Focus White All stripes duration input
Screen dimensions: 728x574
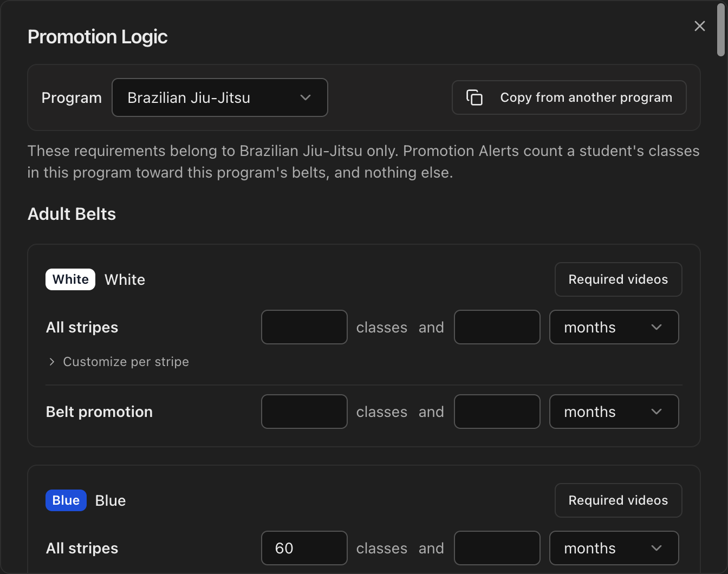(x=497, y=327)
